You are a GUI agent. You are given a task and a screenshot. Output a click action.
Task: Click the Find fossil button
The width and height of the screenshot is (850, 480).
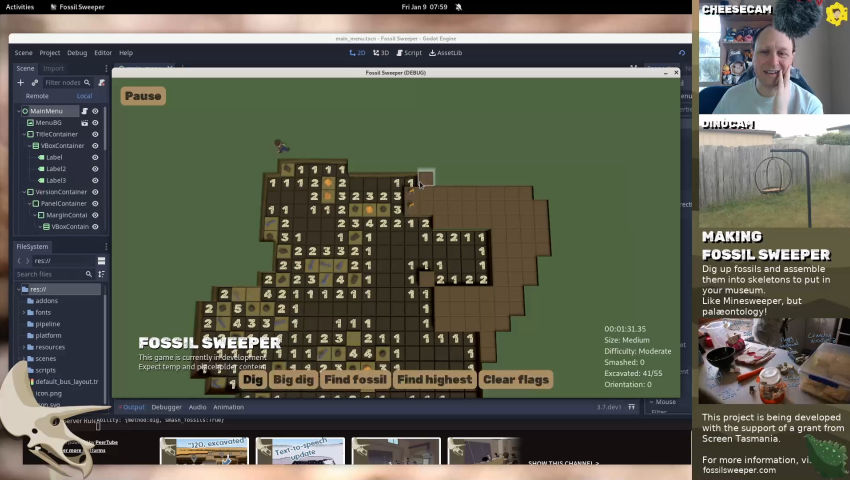pyautogui.click(x=355, y=380)
